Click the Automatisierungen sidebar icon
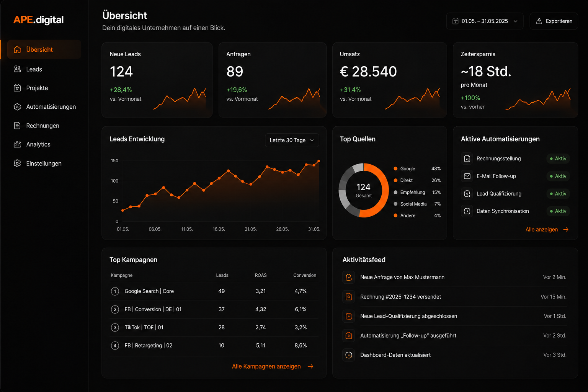588x392 pixels. 17,107
